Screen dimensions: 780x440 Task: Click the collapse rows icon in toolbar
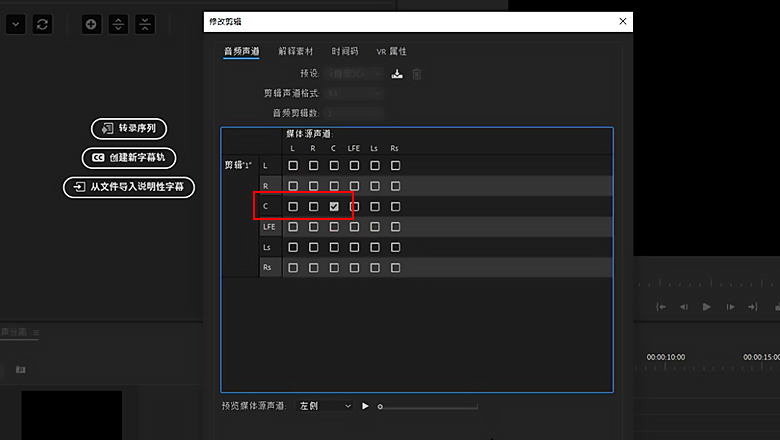(145, 24)
